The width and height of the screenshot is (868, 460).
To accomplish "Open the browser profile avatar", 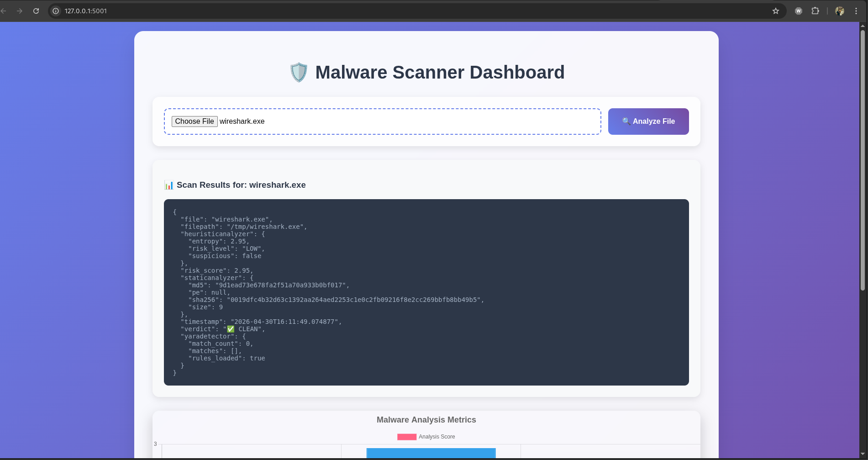I will [840, 11].
